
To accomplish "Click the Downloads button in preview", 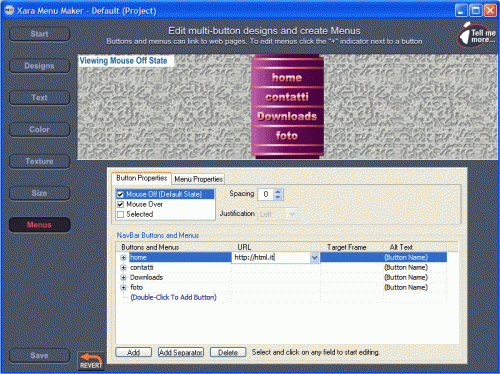I will (287, 116).
